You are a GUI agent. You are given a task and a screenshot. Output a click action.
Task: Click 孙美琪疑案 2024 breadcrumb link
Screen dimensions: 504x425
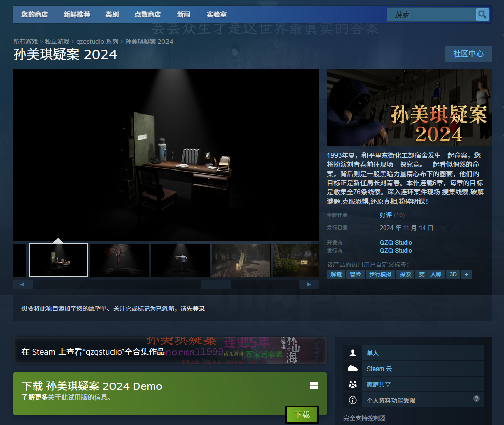point(149,41)
